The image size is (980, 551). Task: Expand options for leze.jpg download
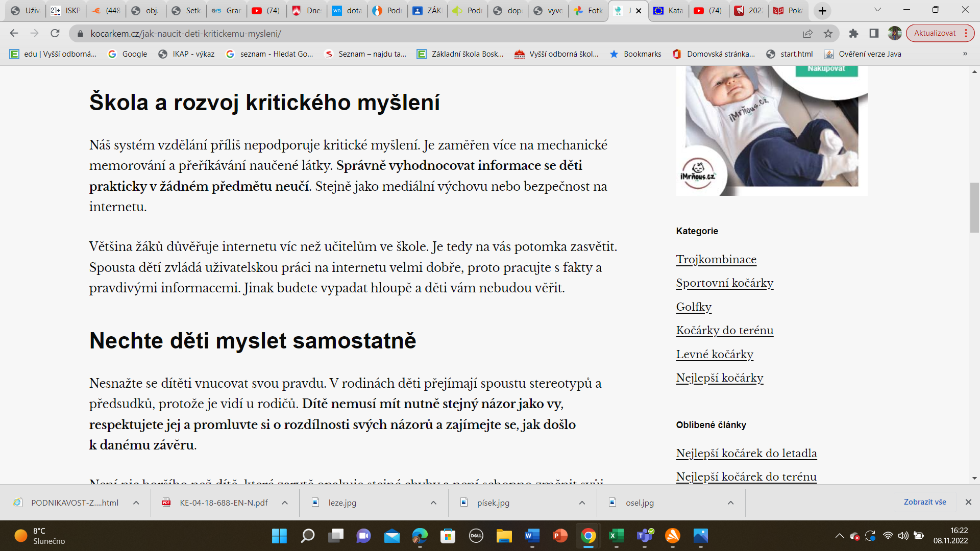tap(433, 503)
